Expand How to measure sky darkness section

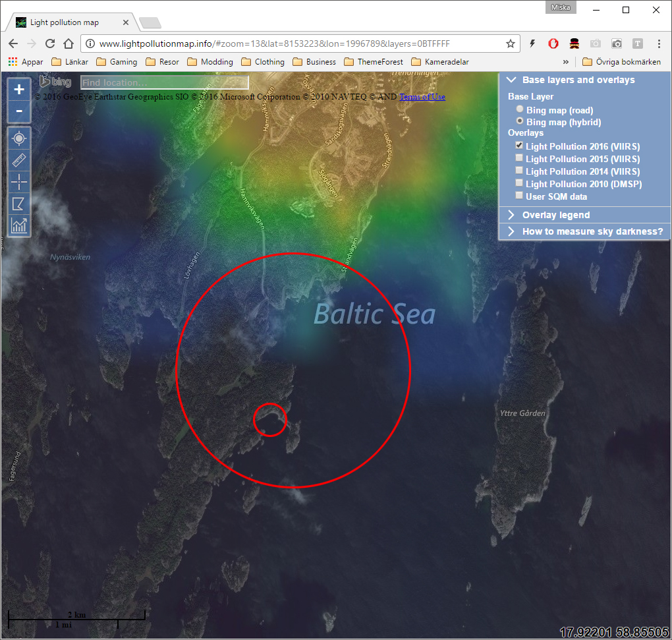592,231
